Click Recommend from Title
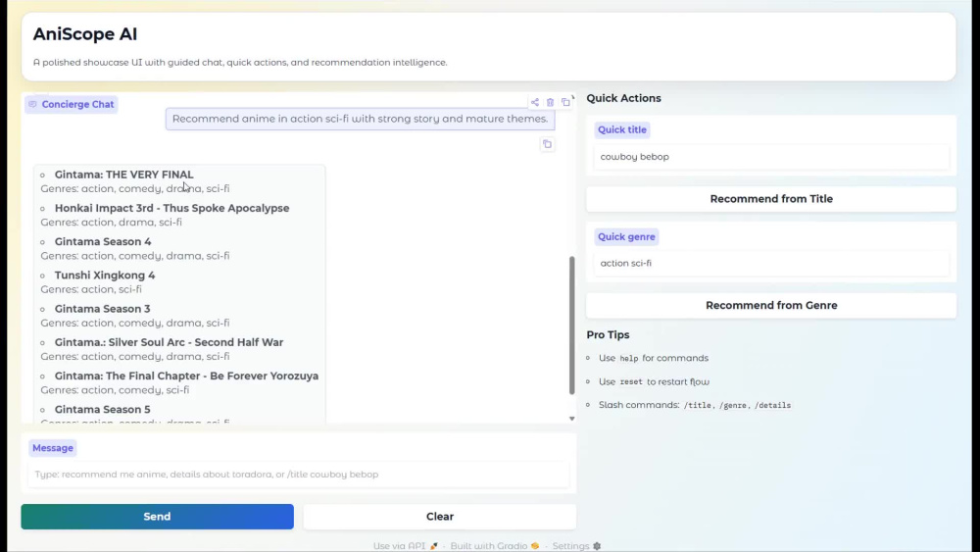Viewport: 980px width, 552px height. 771,199
